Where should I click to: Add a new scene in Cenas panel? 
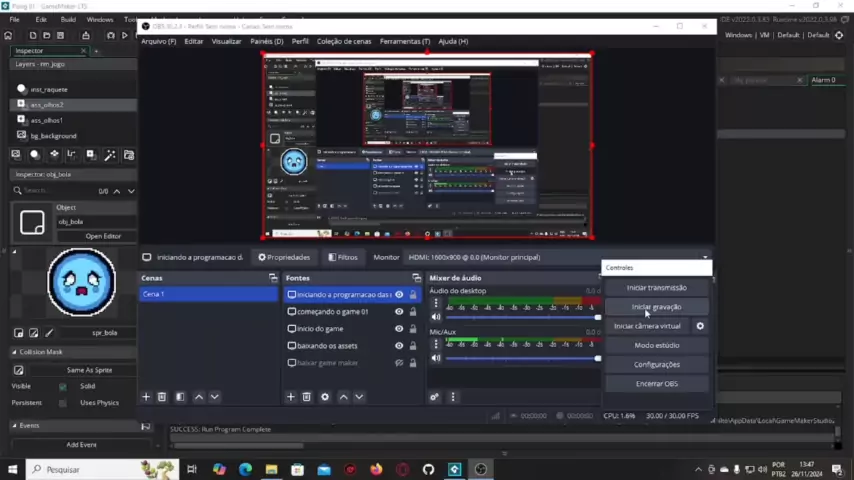(x=146, y=397)
